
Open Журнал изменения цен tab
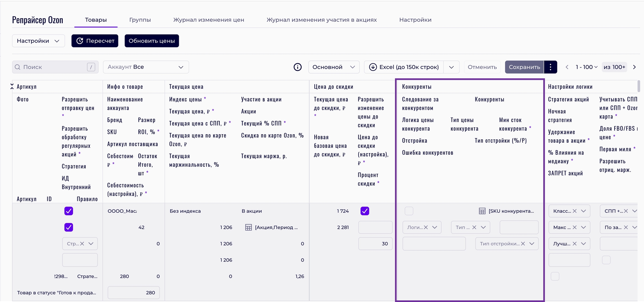(x=209, y=20)
